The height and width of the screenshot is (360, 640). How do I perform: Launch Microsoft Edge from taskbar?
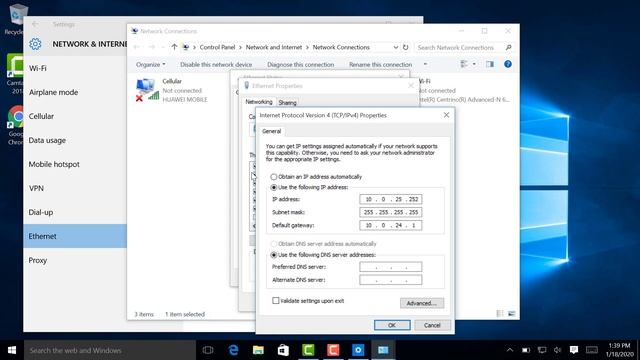coord(233,350)
